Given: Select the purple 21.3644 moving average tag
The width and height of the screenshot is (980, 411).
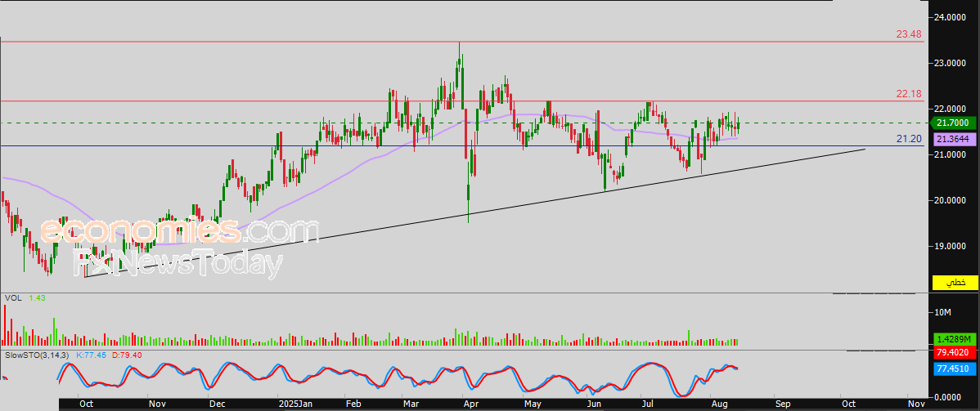Looking at the screenshot, I should [x=955, y=139].
